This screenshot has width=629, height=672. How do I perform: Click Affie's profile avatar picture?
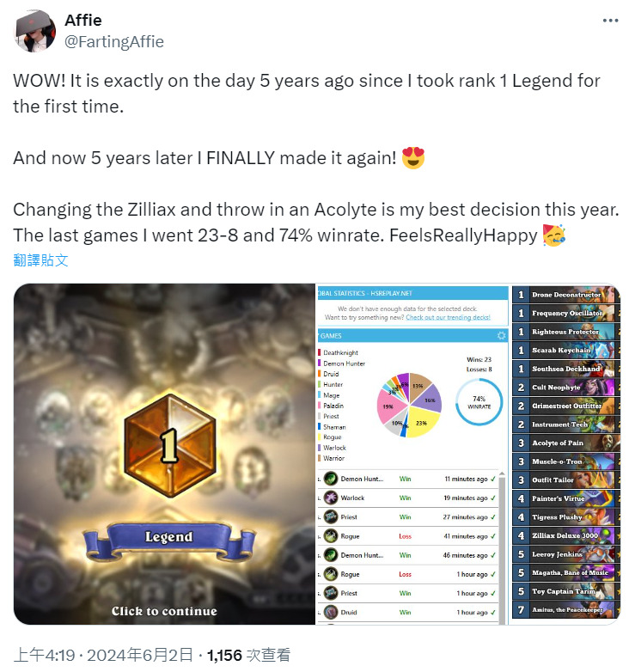pyautogui.click(x=35, y=31)
